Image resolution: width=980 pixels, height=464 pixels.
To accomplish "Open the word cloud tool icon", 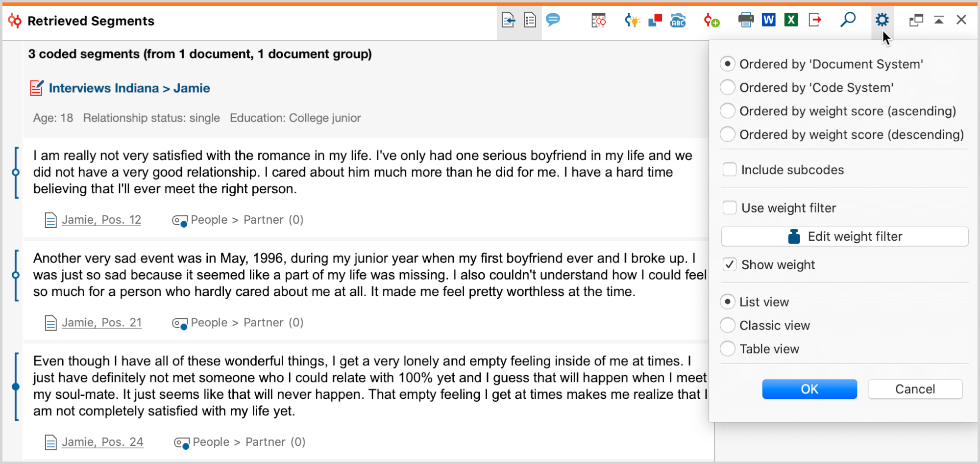I will pyautogui.click(x=678, y=20).
